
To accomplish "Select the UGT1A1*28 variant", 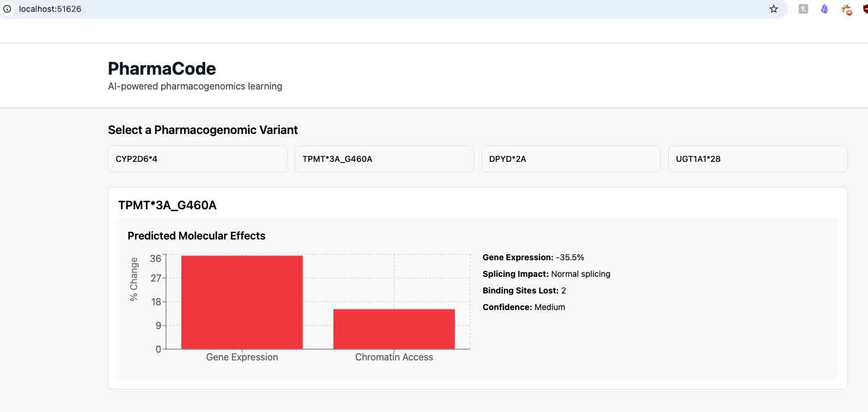I will pyautogui.click(x=758, y=159).
